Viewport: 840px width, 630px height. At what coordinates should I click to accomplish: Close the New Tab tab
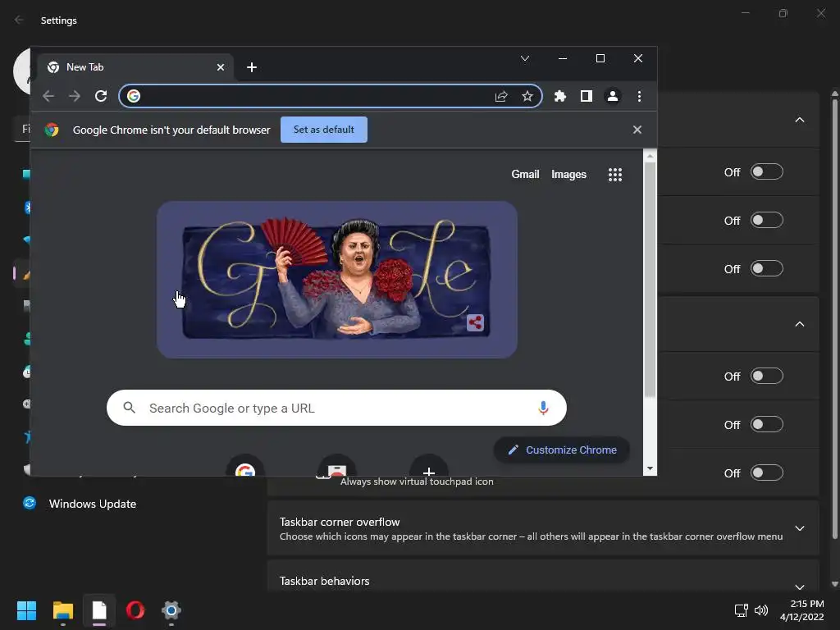(x=221, y=67)
